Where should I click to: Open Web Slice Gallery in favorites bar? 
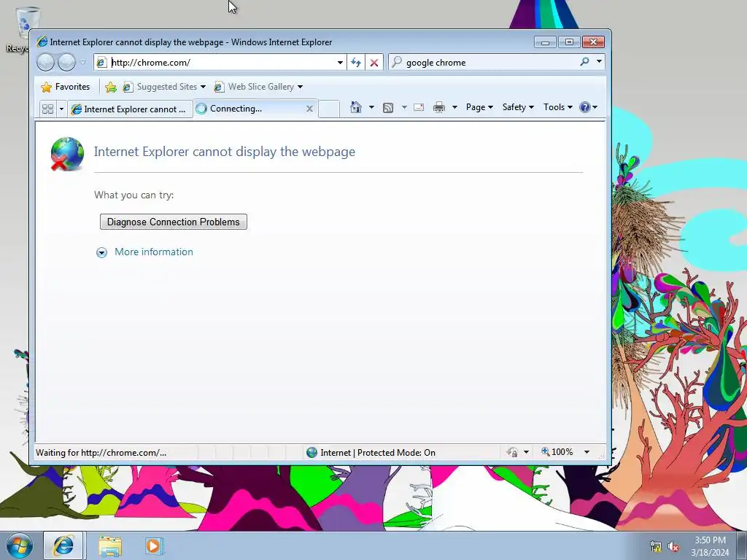[x=258, y=87]
